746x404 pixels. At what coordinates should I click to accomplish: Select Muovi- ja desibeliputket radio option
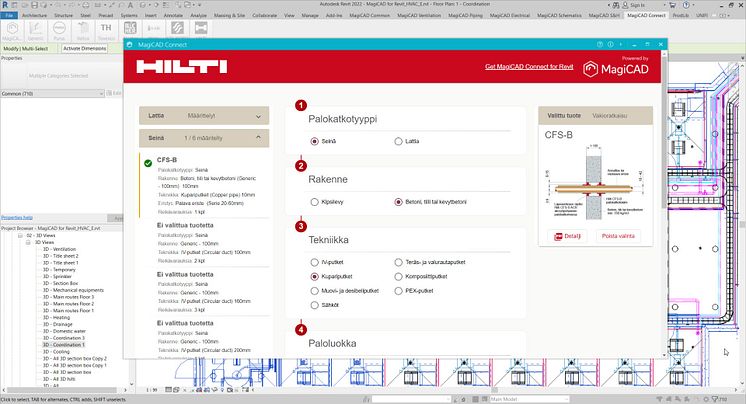pos(314,291)
